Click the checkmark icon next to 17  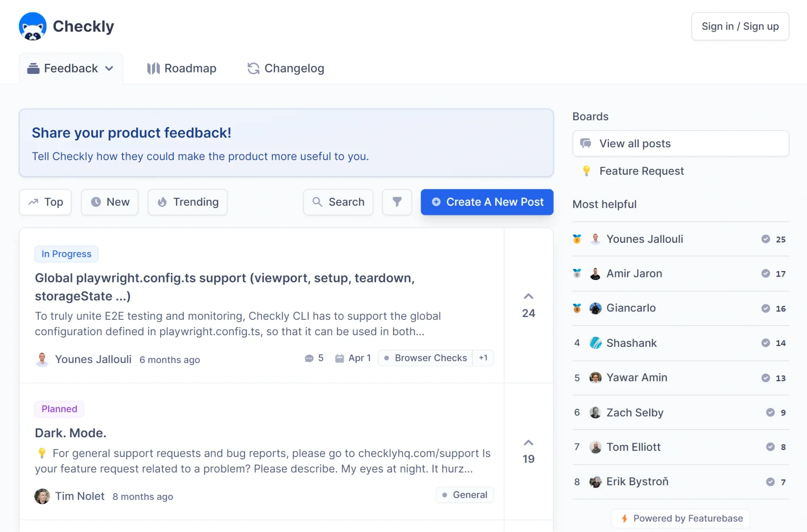[765, 274]
